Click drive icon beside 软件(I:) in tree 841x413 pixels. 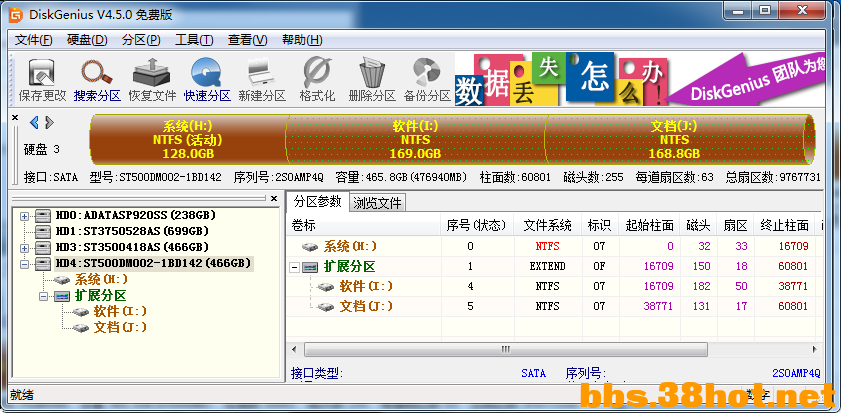pos(82,312)
